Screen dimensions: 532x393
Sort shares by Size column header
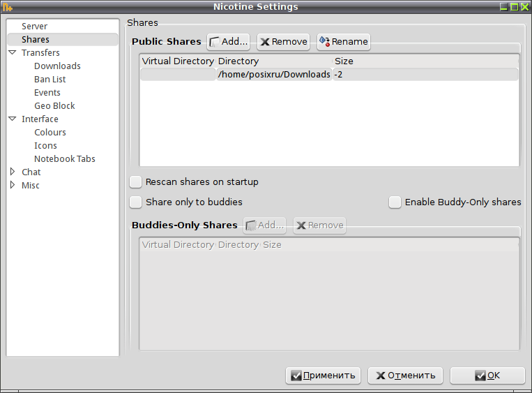[344, 61]
